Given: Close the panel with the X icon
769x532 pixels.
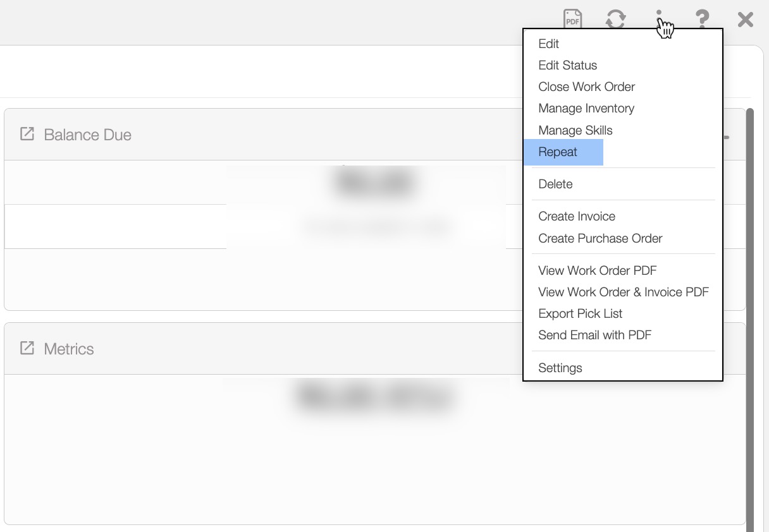Looking at the screenshot, I should (745, 20).
